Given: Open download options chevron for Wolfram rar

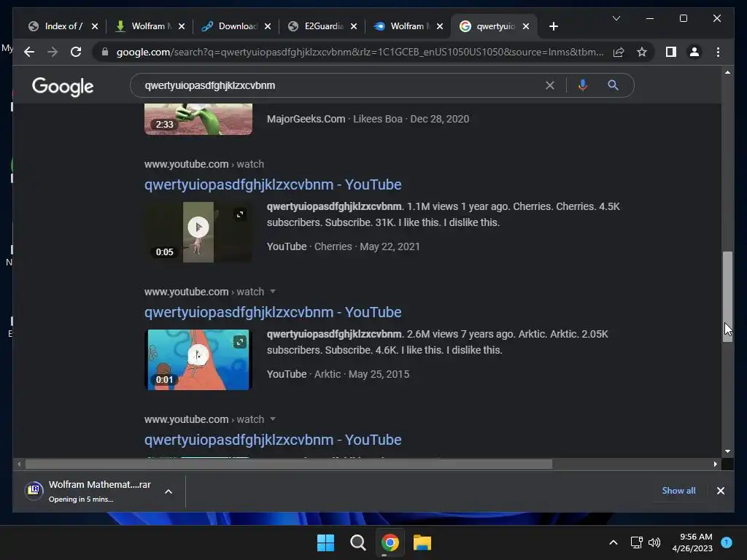Looking at the screenshot, I should coord(169,491).
